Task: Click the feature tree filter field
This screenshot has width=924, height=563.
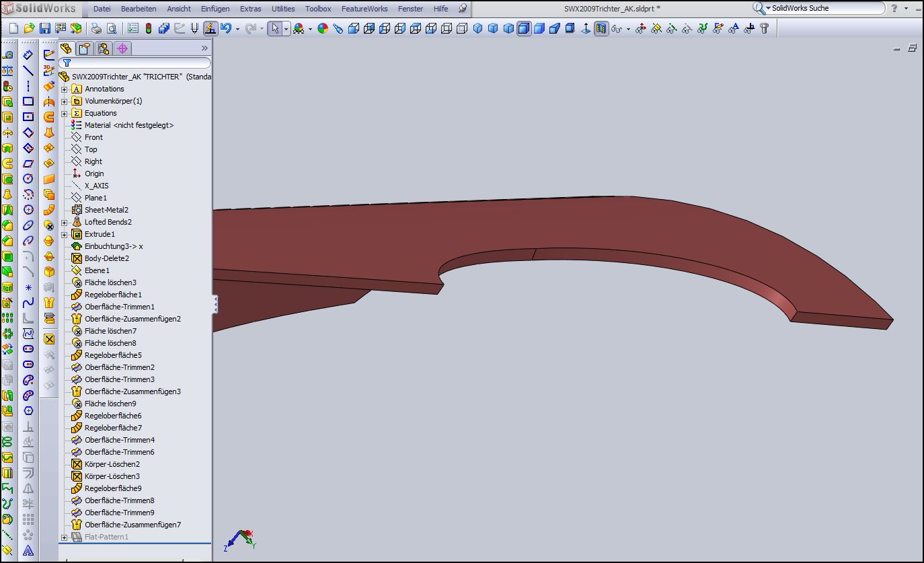Action: 134,63
